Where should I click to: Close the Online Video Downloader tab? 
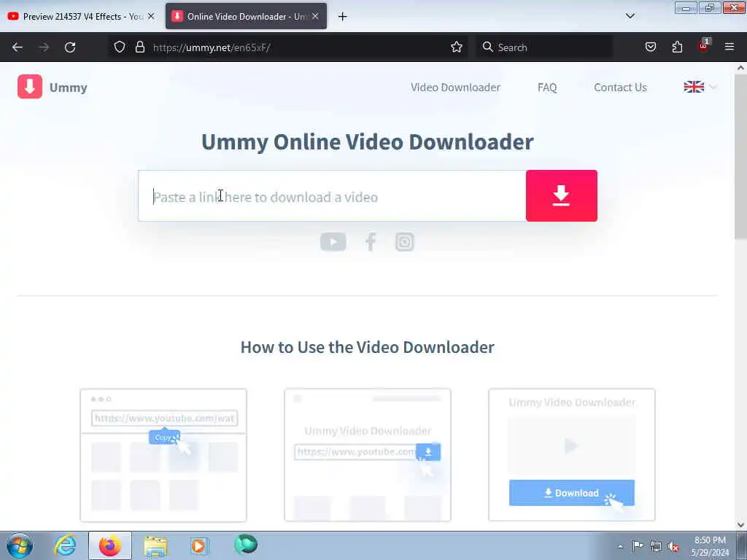[x=315, y=16]
